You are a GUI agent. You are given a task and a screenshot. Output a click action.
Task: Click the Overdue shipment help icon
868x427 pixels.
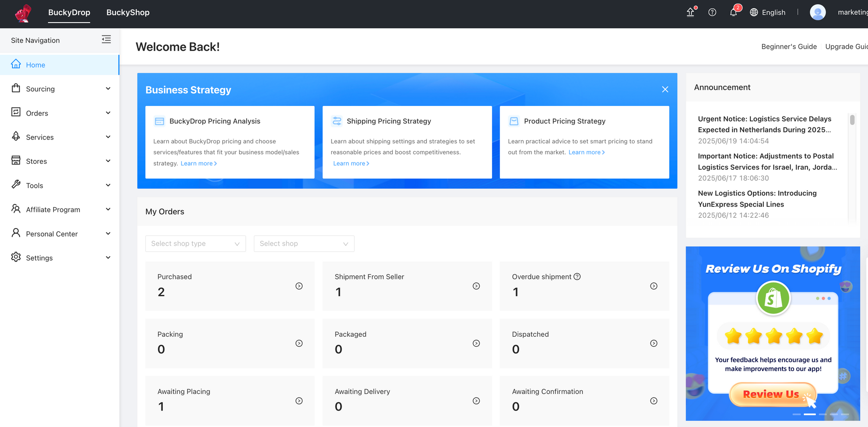[x=577, y=277]
